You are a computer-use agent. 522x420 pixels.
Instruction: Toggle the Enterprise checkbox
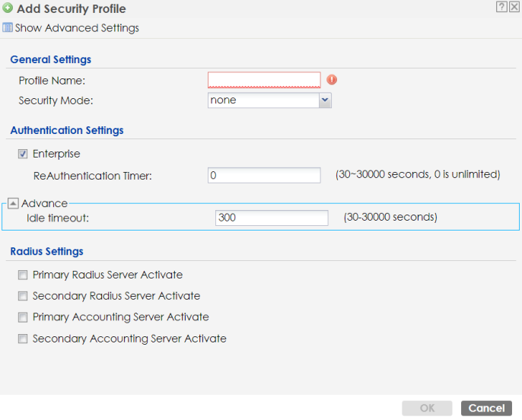coord(23,154)
